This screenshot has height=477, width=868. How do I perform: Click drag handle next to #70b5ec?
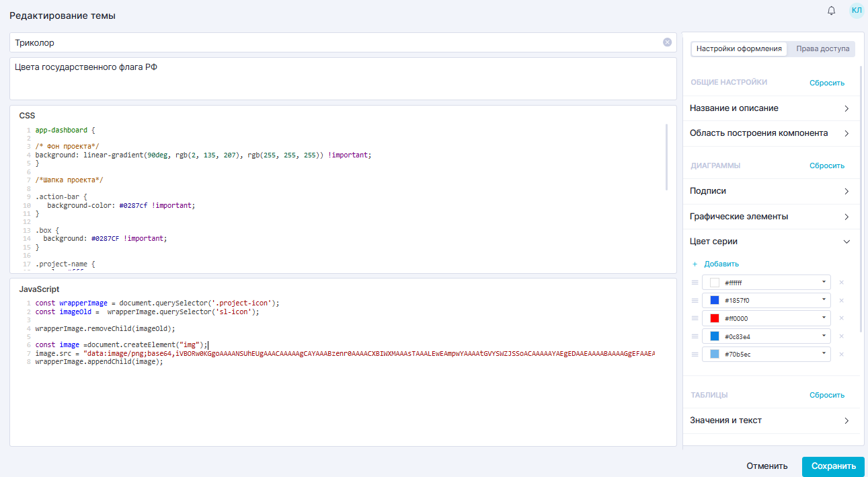click(x=695, y=354)
